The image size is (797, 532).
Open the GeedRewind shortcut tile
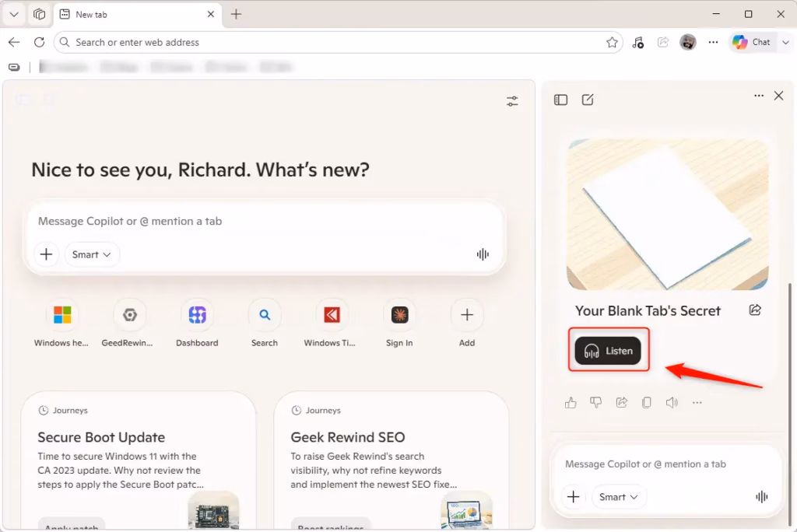click(x=129, y=324)
